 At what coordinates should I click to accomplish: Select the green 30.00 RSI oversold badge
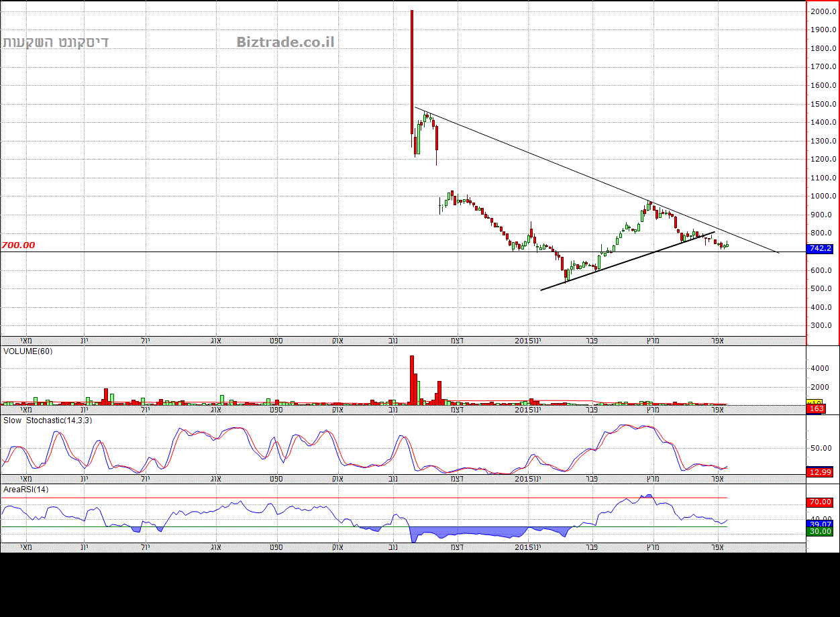pyautogui.click(x=820, y=531)
